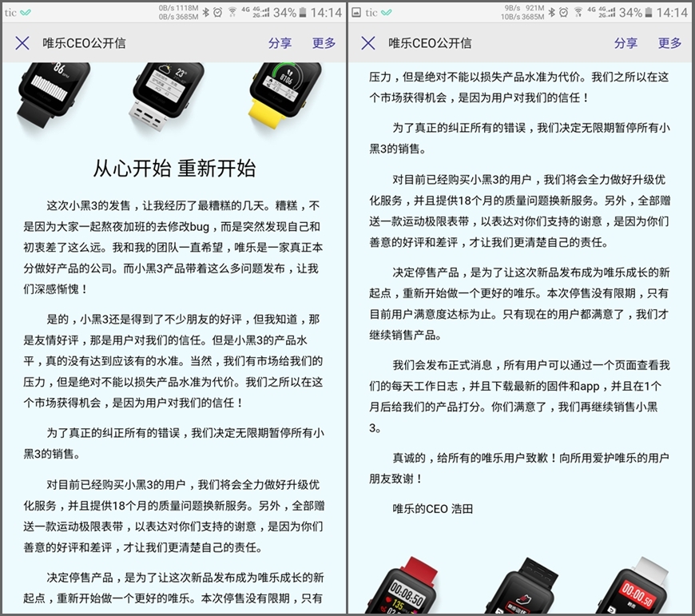The height and width of the screenshot is (616, 695).
Task: Open 更多 menu in the right screen
Action: tap(669, 43)
